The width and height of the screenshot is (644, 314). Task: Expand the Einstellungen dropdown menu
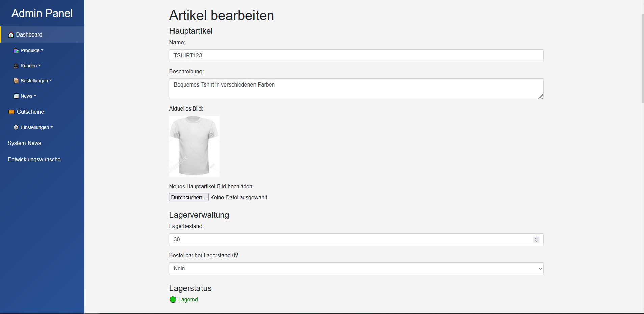pos(36,128)
